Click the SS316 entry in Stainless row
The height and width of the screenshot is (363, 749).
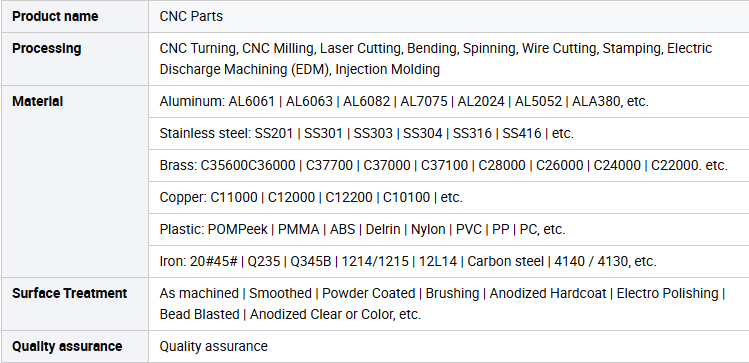[472, 133]
